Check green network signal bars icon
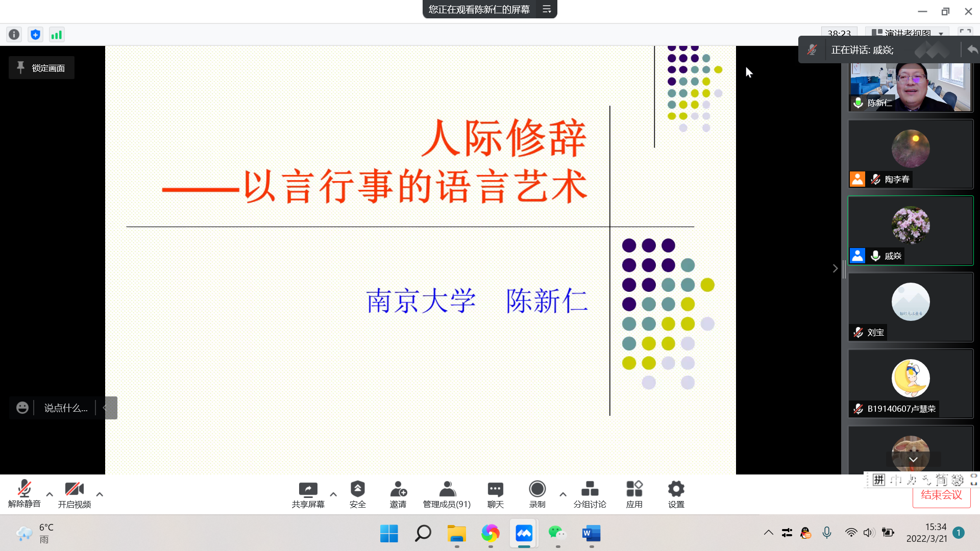This screenshot has height=551, width=980. 56,35
